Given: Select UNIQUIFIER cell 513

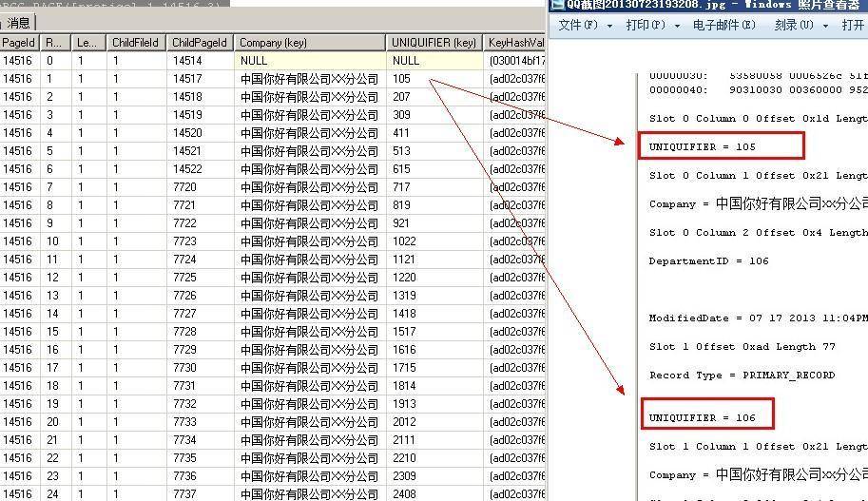Looking at the screenshot, I should pyautogui.click(x=434, y=151).
